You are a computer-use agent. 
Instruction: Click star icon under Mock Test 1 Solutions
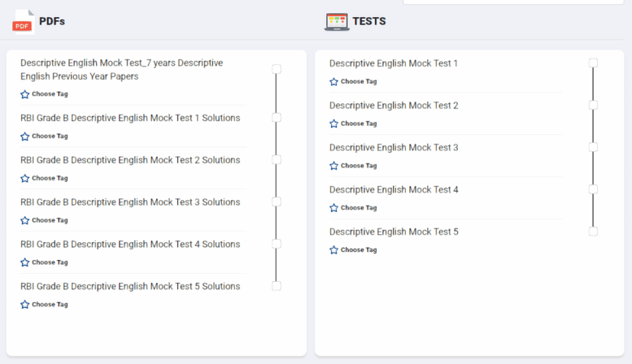(x=25, y=136)
